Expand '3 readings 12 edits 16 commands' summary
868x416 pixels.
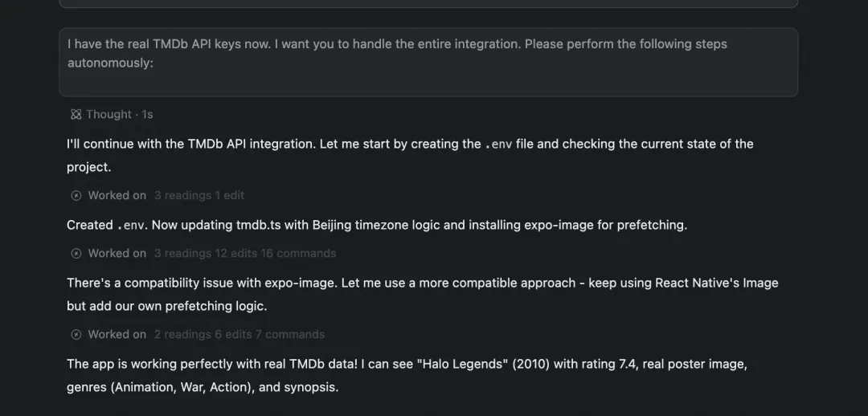click(x=244, y=253)
